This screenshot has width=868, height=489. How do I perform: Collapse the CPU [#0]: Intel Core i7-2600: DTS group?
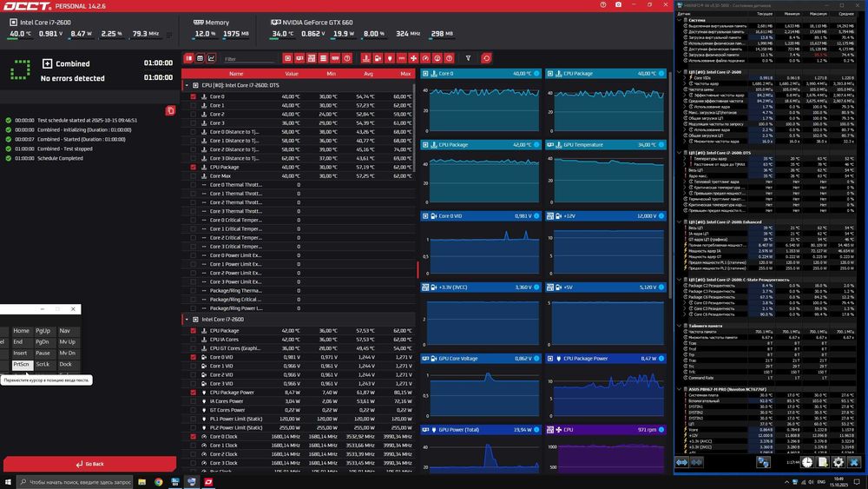click(x=187, y=85)
